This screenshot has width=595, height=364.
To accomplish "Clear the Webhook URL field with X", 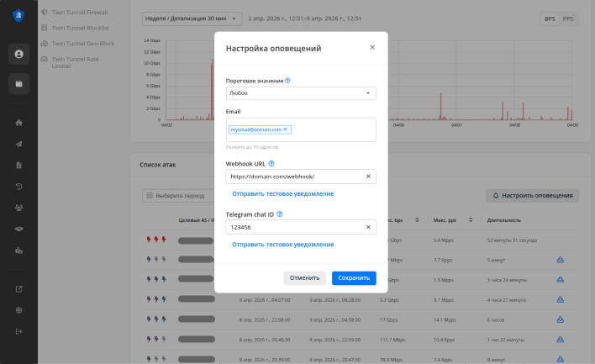I will tap(368, 177).
